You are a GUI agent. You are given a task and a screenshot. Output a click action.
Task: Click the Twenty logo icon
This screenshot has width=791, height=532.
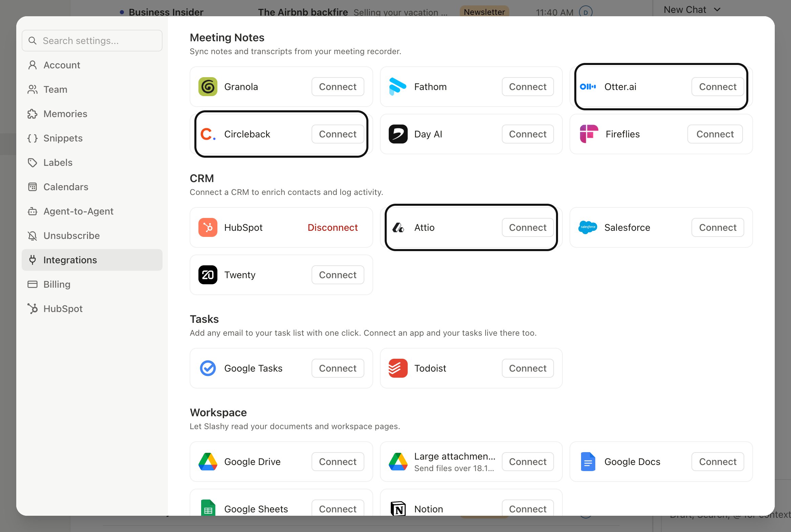pos(208,275)
